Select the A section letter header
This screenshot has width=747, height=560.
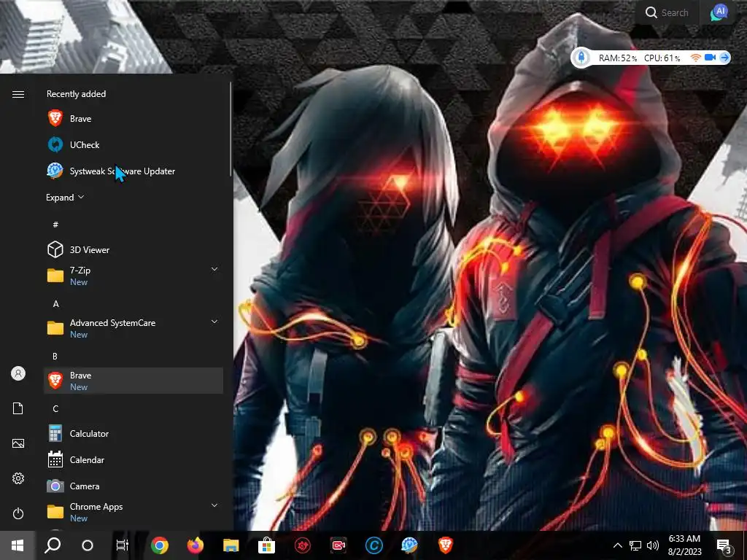coord(55,304)
